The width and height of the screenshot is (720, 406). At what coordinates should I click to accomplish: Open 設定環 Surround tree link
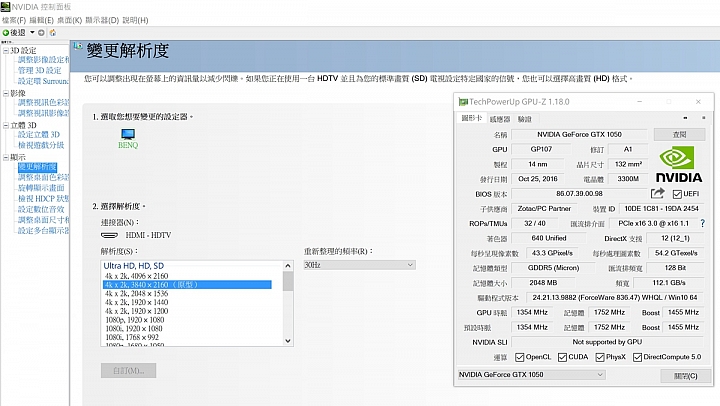click(43, 81)
